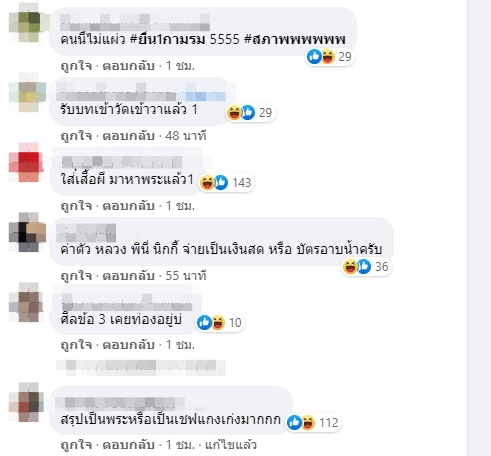Open reactions on the comment with 143 reactions
The height and width of the screenshot is (456, 491).
pyautogui.click(x=226, y=183)
